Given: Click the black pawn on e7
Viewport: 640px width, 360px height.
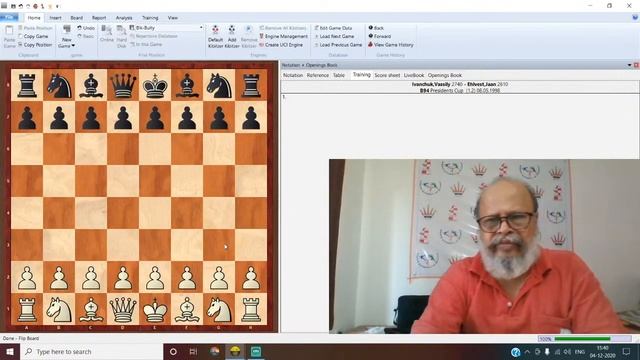Looking at the screenshot, I should pyautogui.click(x=155, y=118).
